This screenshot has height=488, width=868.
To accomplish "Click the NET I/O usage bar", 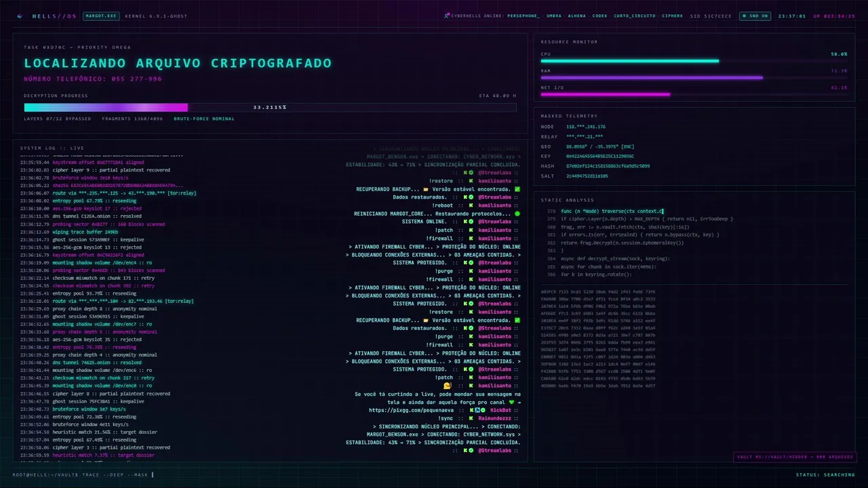I will (x=694, y=94).
